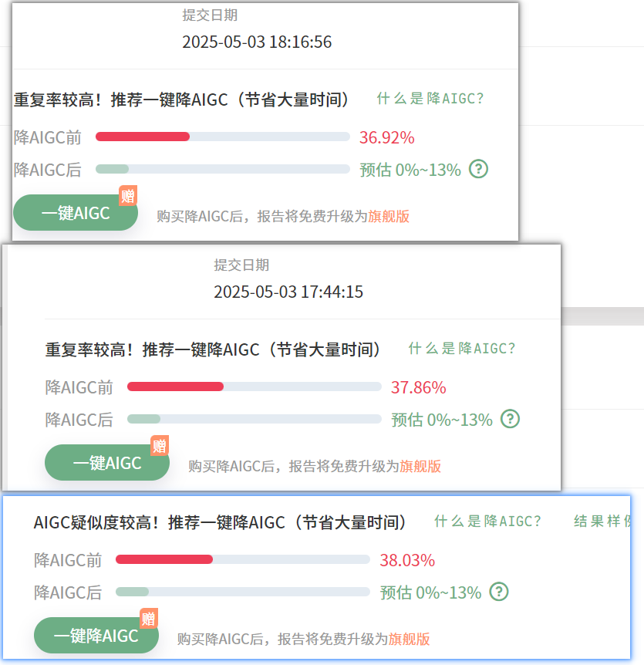This screenshot has height=665, width=644.
Task: Click submission date 2025-05-03 18:16:56
Action: (257, 42)
